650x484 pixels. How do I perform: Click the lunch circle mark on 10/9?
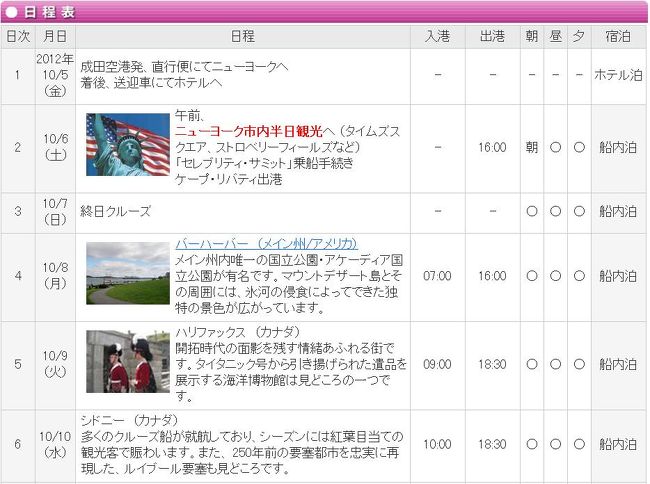coord(555,364)
